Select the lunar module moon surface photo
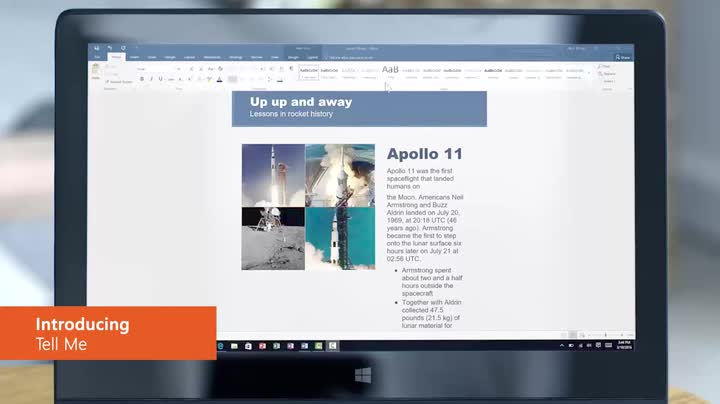The image size is (720, 404). click(x=273, y=238)
